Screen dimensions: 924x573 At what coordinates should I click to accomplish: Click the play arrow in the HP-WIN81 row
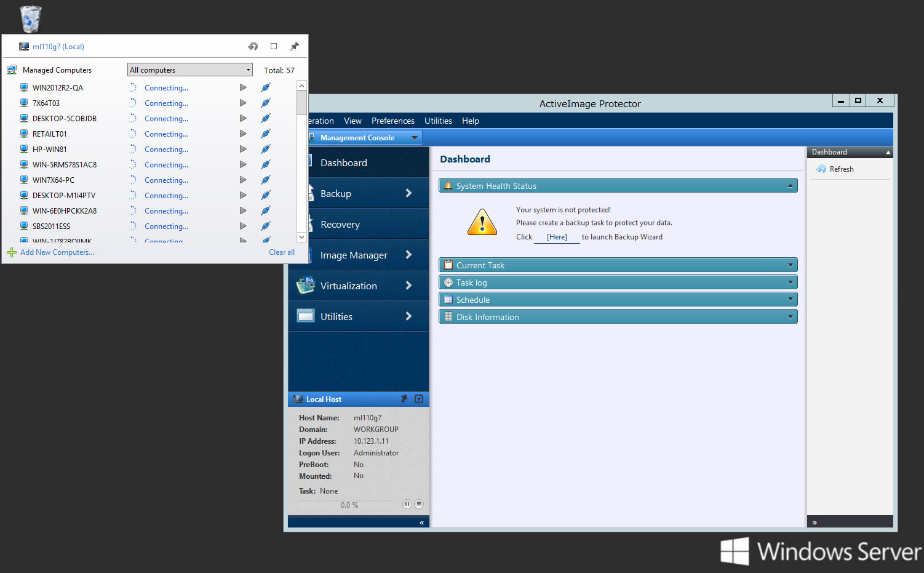243,149
